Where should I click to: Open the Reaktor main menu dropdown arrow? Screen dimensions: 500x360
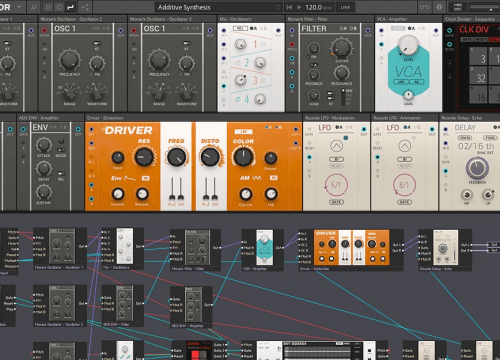(x=19, y=7)
